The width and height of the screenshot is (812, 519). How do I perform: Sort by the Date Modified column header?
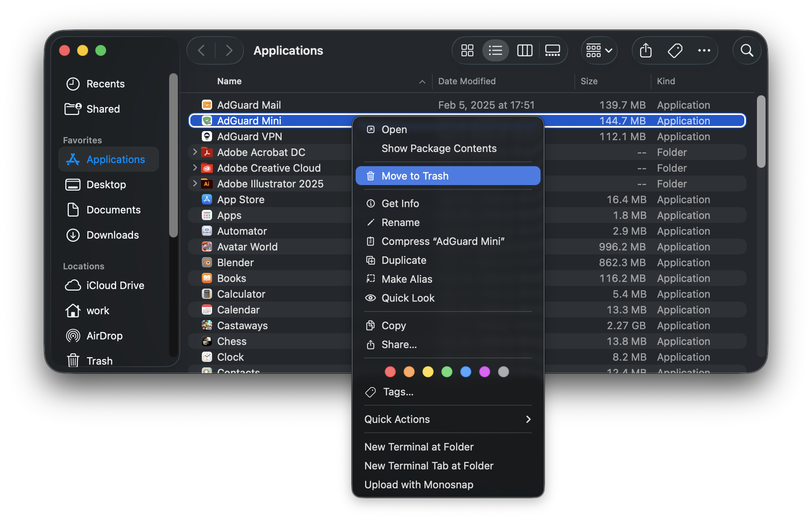click(x=467, y=81)
